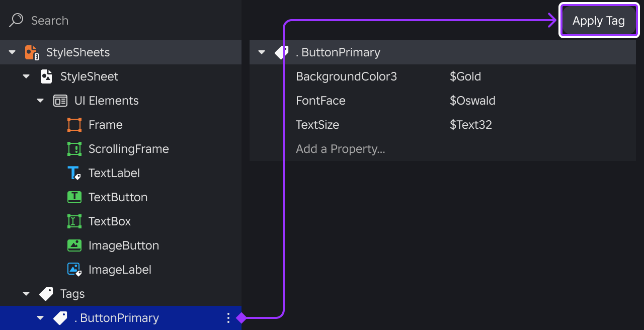The height and width of the screenshot is (330, 644).
Task: Click the ImageButton icon
Action: (74, 245)
